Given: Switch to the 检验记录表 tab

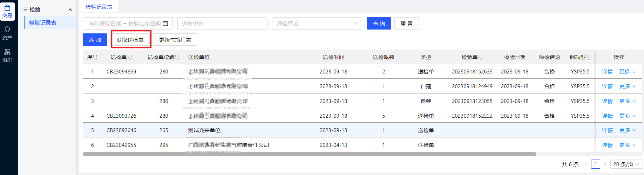Looking at the screenshot, I should pos(99,7).
